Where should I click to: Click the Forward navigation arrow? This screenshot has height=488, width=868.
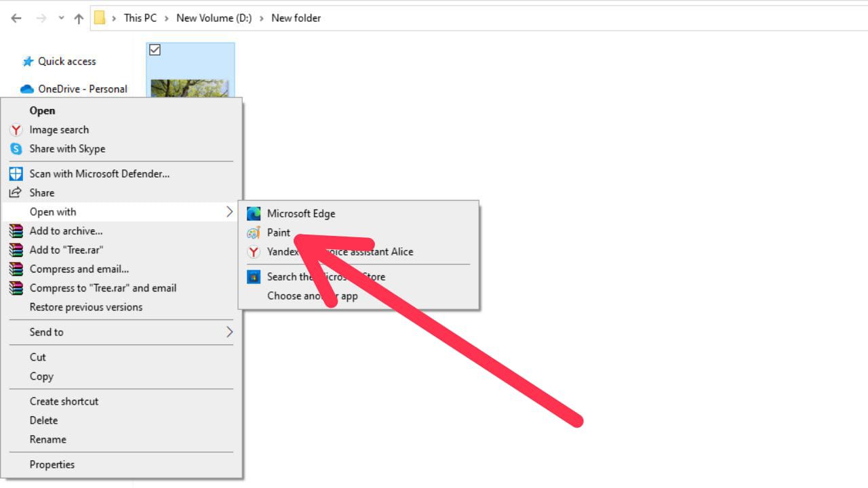click(x=41, y=18)
